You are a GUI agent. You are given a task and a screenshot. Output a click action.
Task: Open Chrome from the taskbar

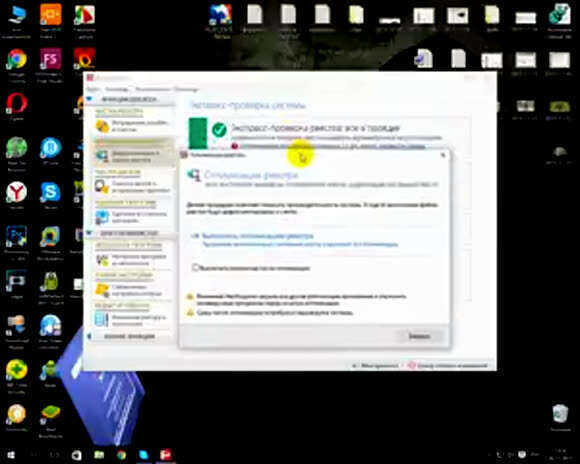coord(121,455)
